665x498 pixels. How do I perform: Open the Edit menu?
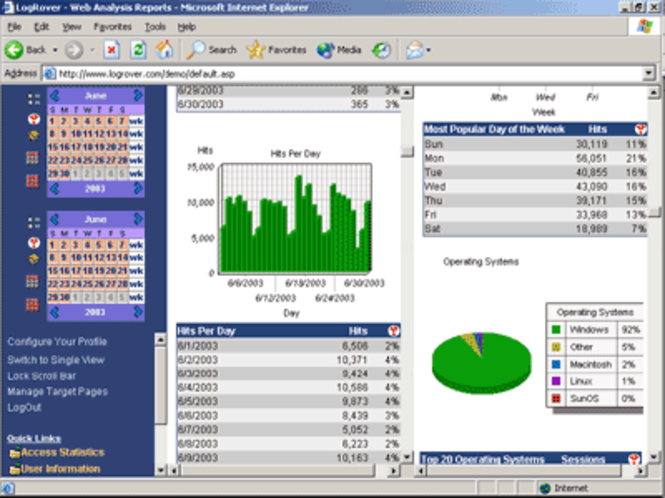point(41,27)
